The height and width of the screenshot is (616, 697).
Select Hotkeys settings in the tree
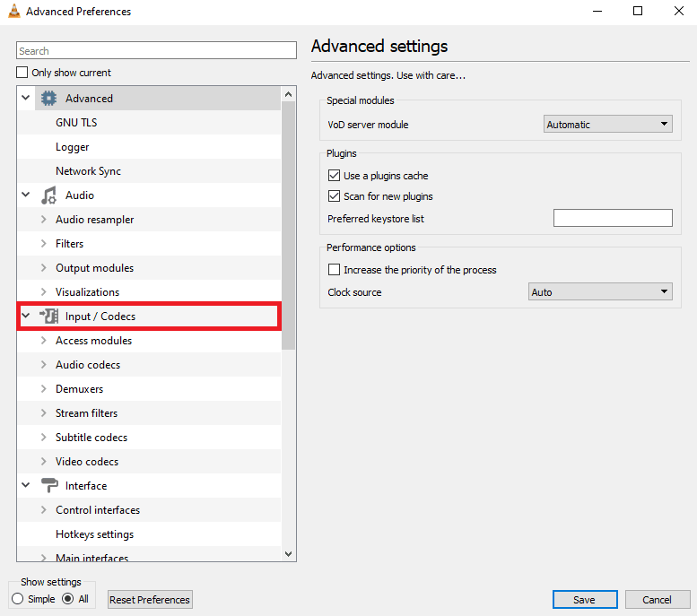(x=94, y=534)
